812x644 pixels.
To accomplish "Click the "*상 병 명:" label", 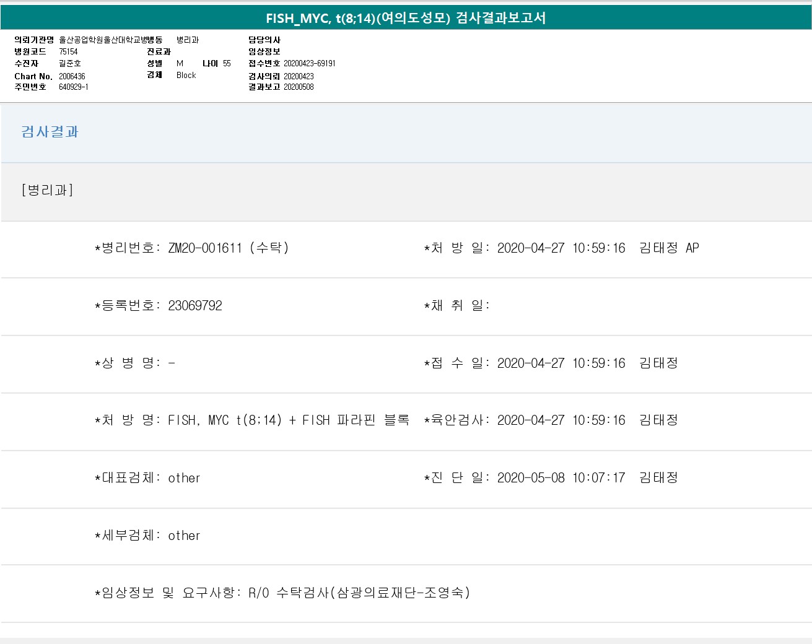I will point(128,363).
